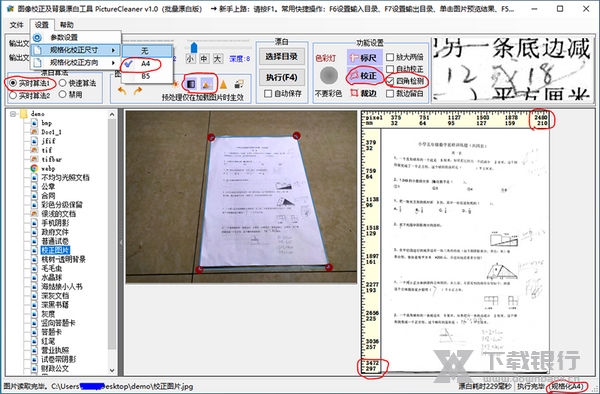The image size is (600, 394).
Task: Click the 中 size button
Action: click(x=204, y=59)
